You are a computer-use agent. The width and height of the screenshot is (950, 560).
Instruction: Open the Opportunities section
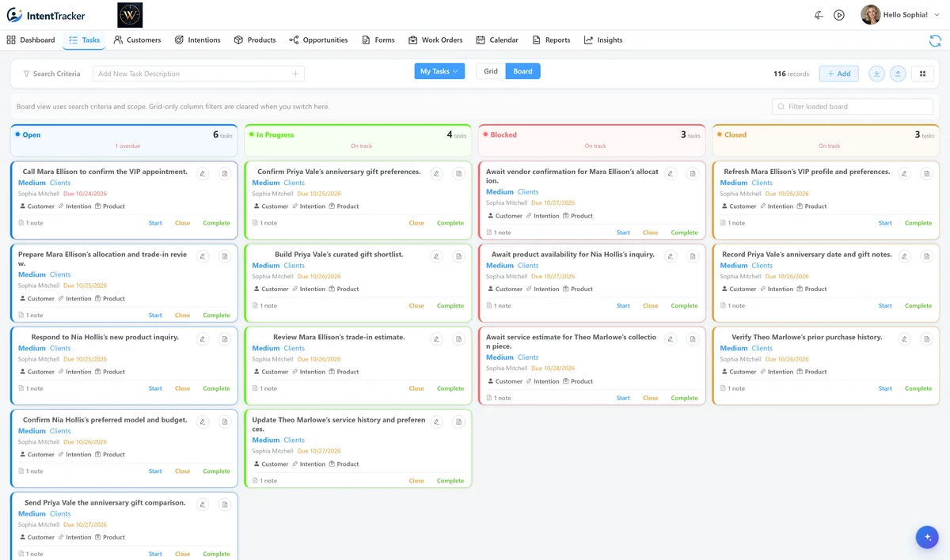pos(318,40)
